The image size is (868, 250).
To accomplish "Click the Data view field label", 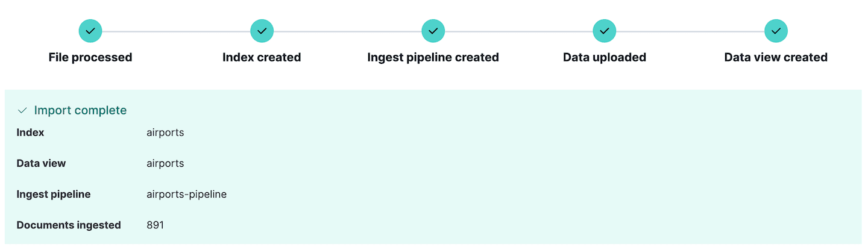I will coord(41,163).
